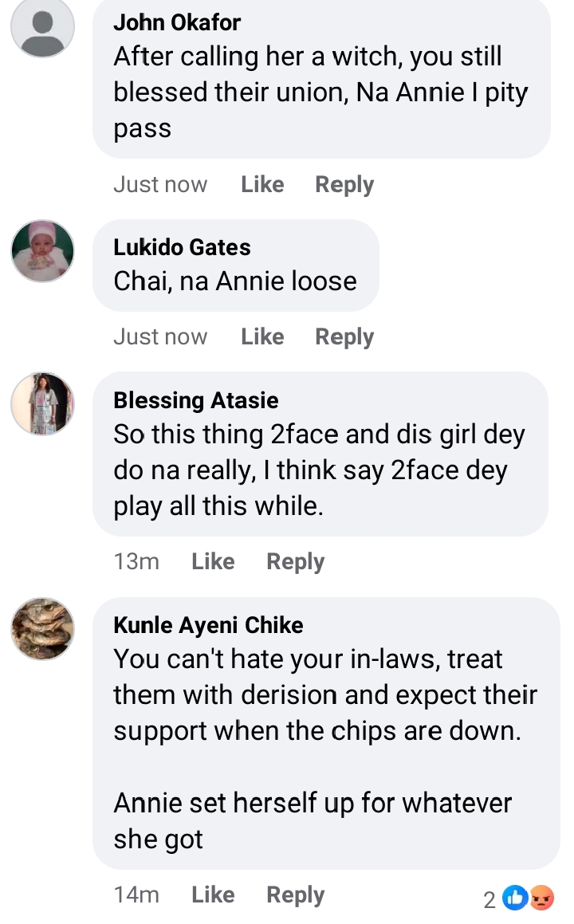The width and height of the screenshot is (574, 924).
Task: Tap Lukido Gates' baby profile picture
Action: point(42,251)
